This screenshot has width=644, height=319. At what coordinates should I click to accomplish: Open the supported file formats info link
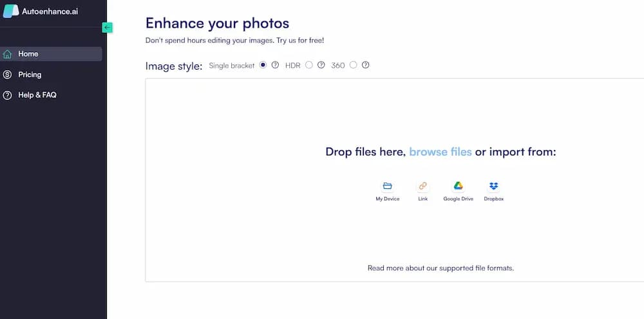440,267
